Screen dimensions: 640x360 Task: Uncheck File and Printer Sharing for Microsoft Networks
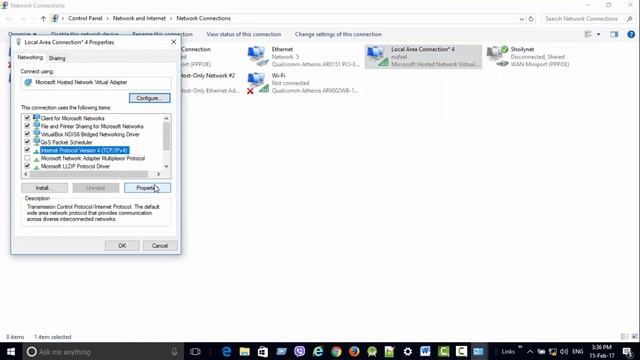(x=27, y=126)
